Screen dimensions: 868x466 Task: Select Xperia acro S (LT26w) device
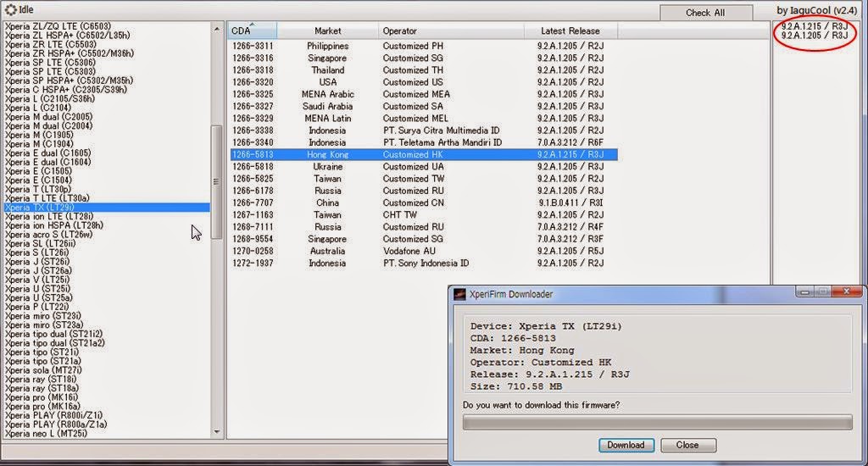[x=48, y=235]
